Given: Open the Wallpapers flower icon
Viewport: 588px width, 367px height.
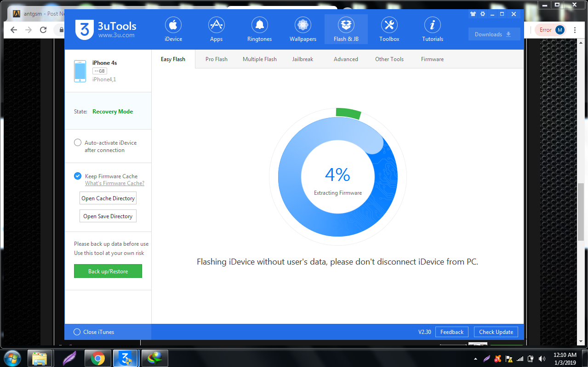Looking at the screenshot, I should pos(303,25).
